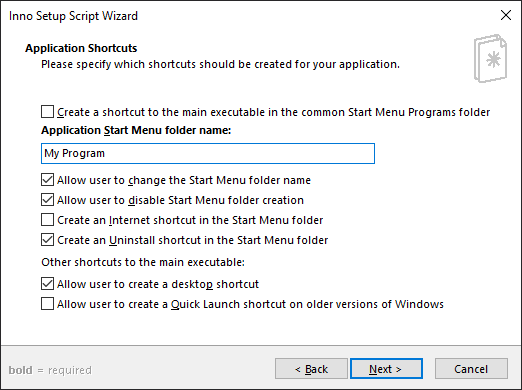
Task: Uncheck Allow user to create a desktop shortcut
Action: click(x=47, y=284)
